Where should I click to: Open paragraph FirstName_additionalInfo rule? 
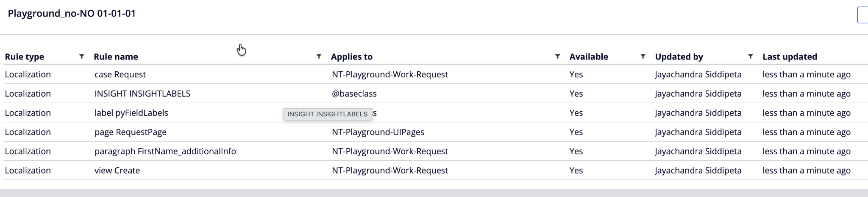click(x=165, y=151)
